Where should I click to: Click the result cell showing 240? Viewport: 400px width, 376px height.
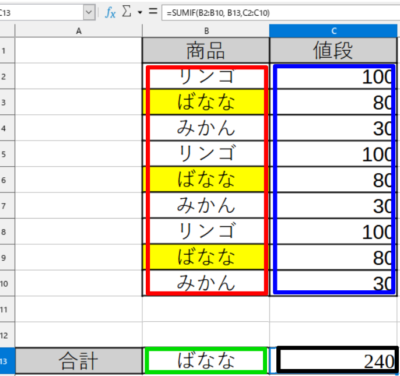(337, 361)
